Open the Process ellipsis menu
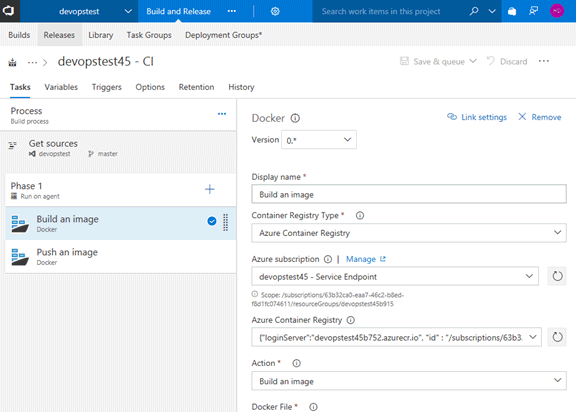Image resolution: width=576 pixels, height=412 pixels. [222, 114]
